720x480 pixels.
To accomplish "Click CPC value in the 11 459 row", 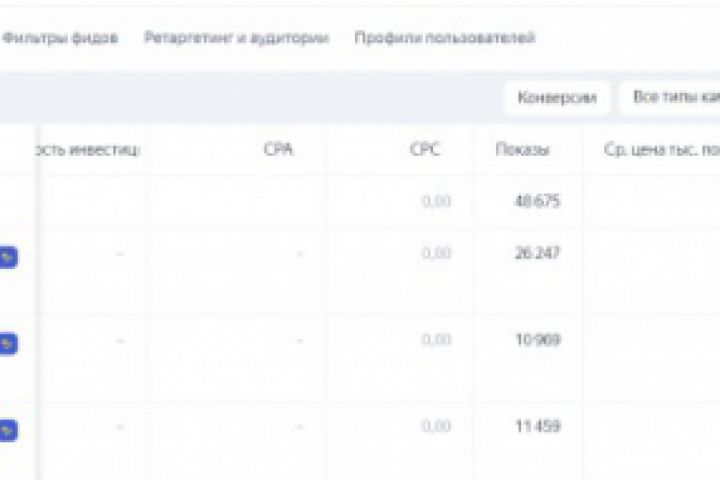I will point(436,427).
